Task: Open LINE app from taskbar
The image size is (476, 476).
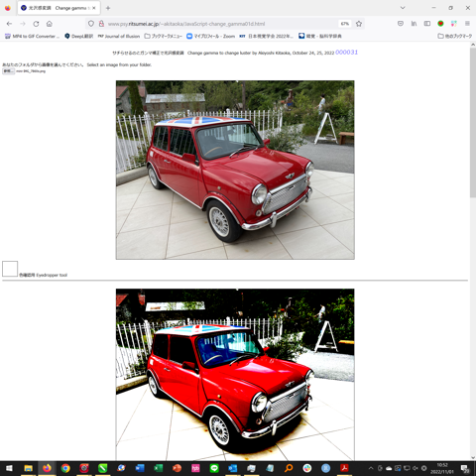Action: (214, 468)
